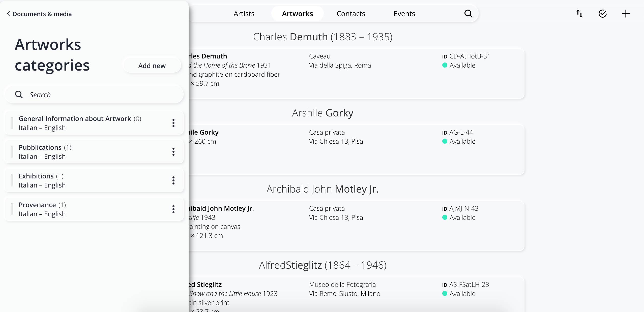Click Available status on Motley artwork
Screen dimensions: 644x312
click(x=459, y=217)
